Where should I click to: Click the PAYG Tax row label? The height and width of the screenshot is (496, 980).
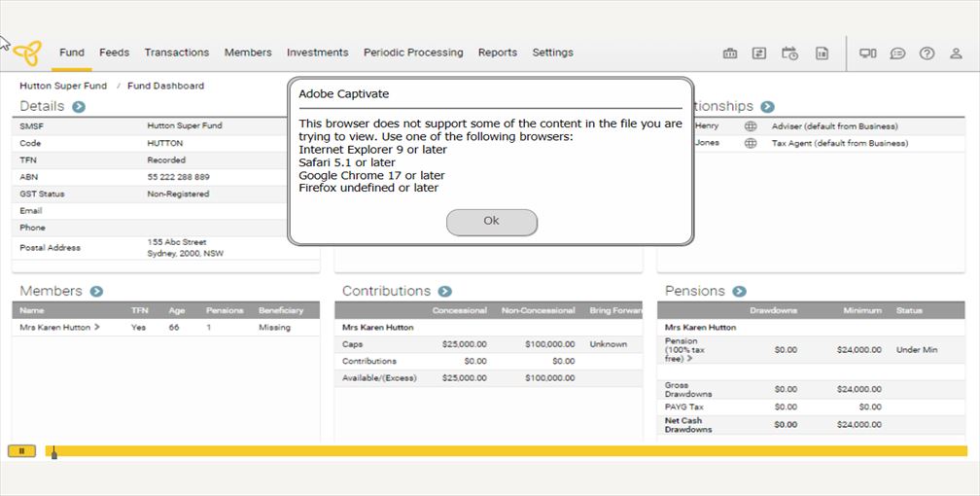[x=683, y=407]
